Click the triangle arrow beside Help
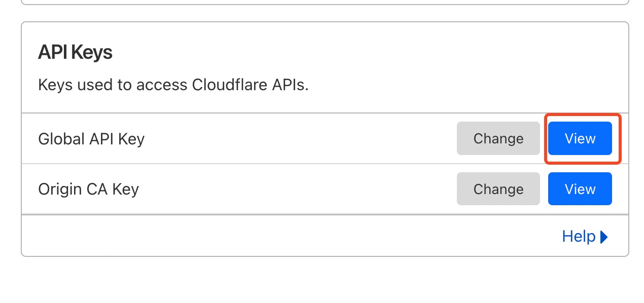 coord(604,237)
